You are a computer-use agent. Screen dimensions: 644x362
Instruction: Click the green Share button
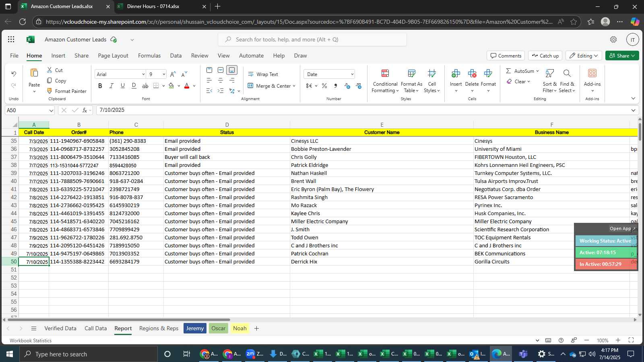(x=622, y=56)
